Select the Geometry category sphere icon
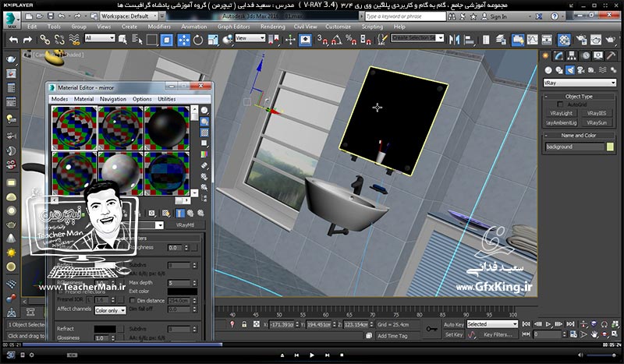The height and width of the screenshot is (364, 624). (x=548, y=70)
